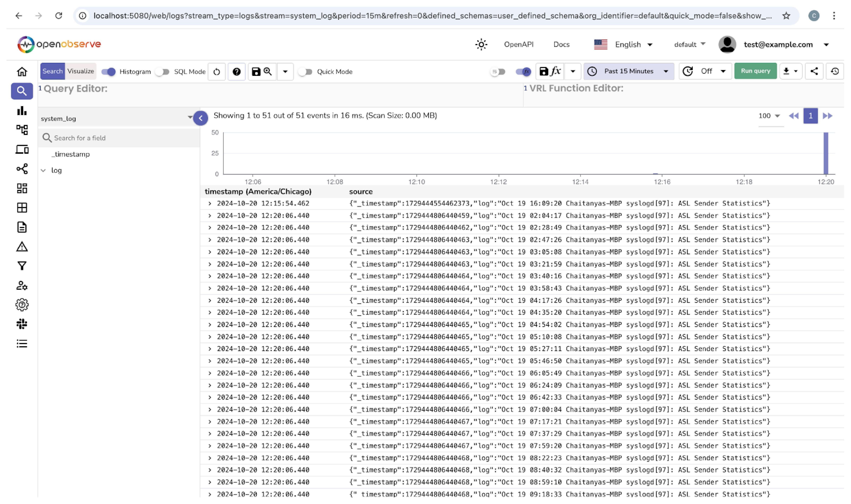Enable SQL Mode
Image resolution: width=851 pixels, height=504 pixels.
pos(163,71)
